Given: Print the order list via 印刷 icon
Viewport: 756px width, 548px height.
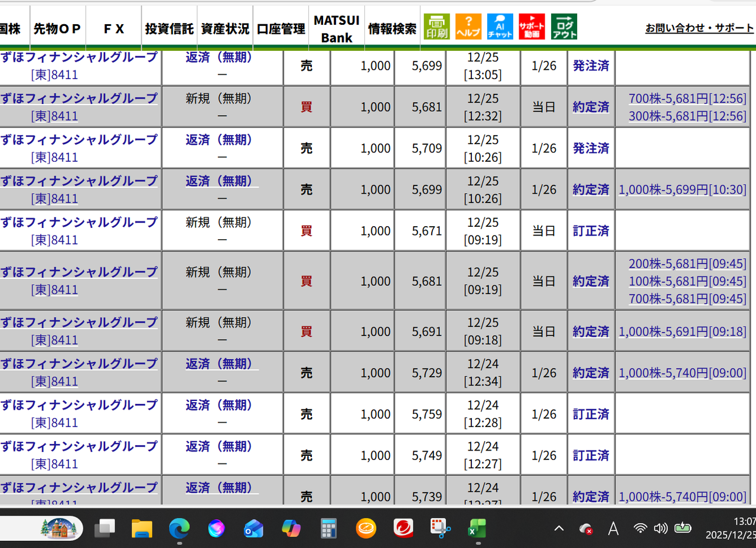Looking at the screenshot, I should click(436, 26).
